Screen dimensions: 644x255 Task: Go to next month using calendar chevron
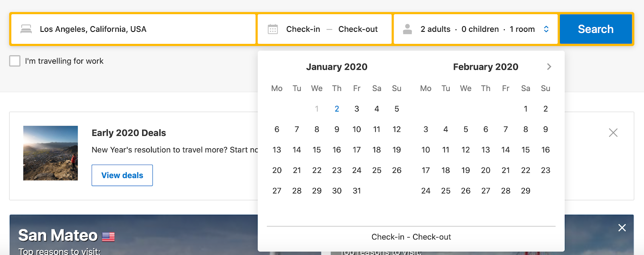tap(549, 67)
